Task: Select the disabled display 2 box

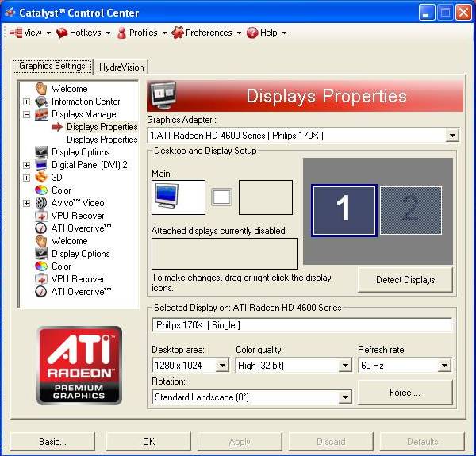Action: tap(409, 210)
